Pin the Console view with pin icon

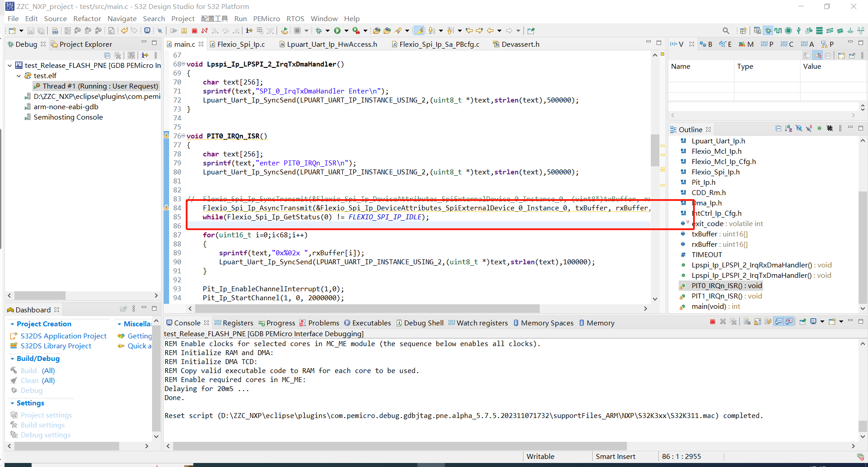802,322
